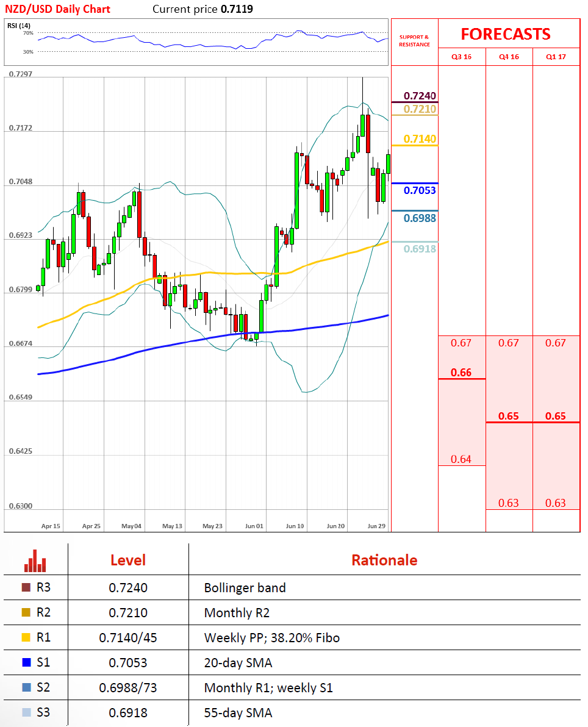The image size is (588, 727).
Task: Click the R3 level cell 0.7240
Action: [128, 588]
